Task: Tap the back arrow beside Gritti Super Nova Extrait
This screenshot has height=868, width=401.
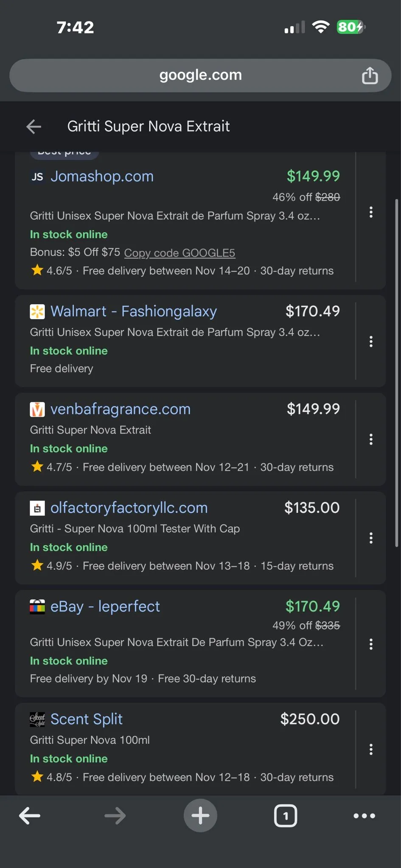Action: 34,126
